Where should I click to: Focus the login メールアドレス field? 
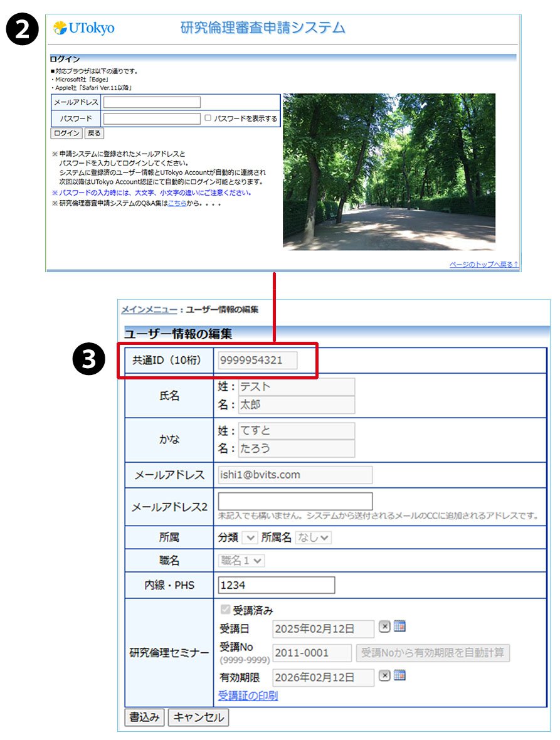click(152, 102)
